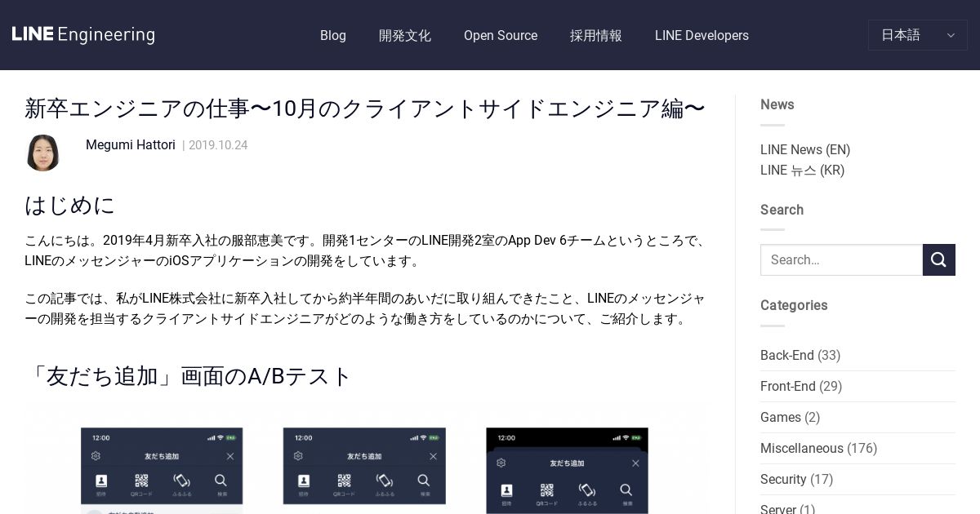Image resolution: width=980 pixels, height=514 pixels.
Task: Open the Security category
Action: [783, 480]
